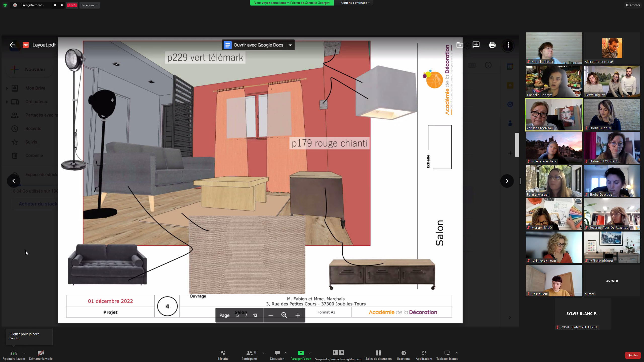Pause the Zoom recording
This screenshot has height=362, width=644.
(x=55, y=5)
